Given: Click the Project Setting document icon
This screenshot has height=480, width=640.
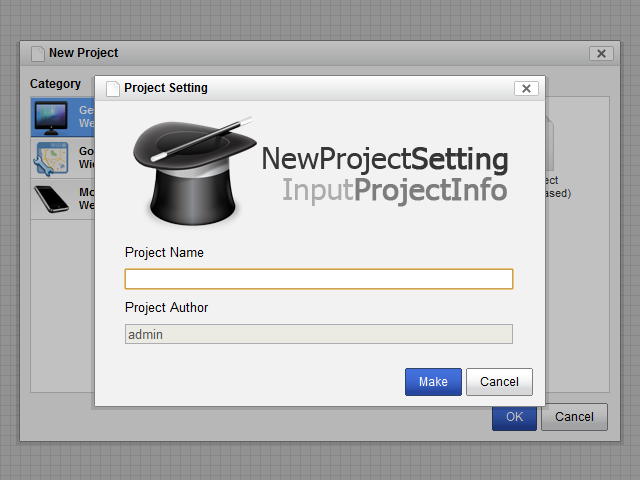Looking at the screenshot, I should coord(112,88).
